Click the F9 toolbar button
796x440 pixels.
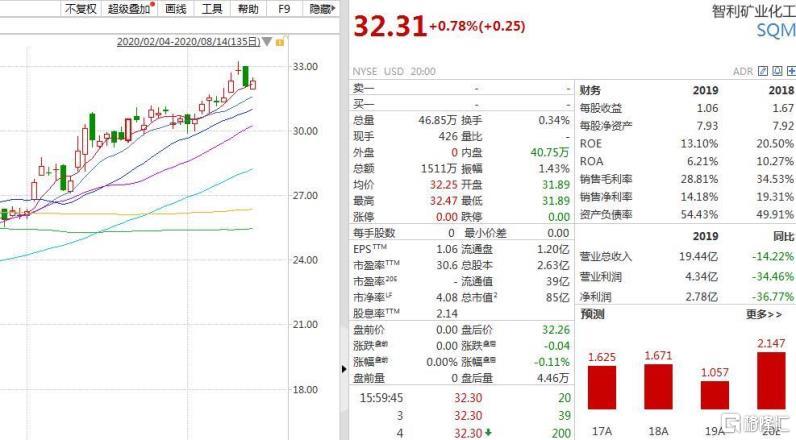pos(284,9)
